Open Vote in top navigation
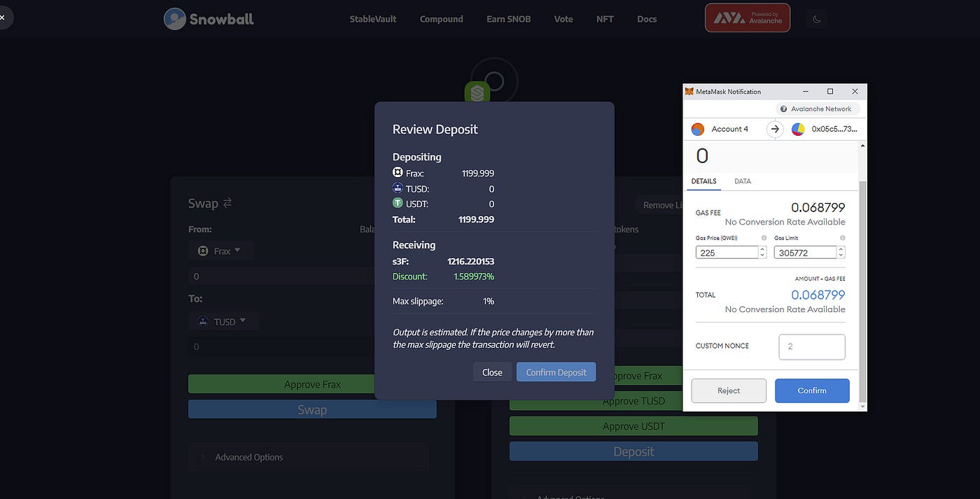Image resolution: width=980 pixels, height=499 pixels. point(563,19)
